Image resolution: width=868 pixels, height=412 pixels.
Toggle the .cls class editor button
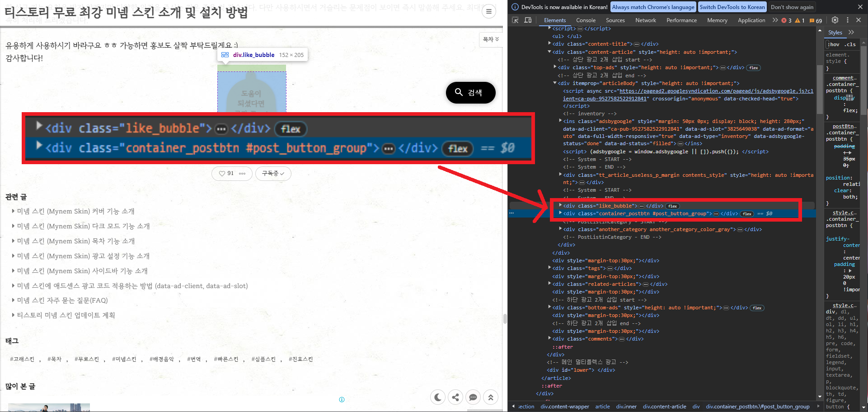click(850, 44)
